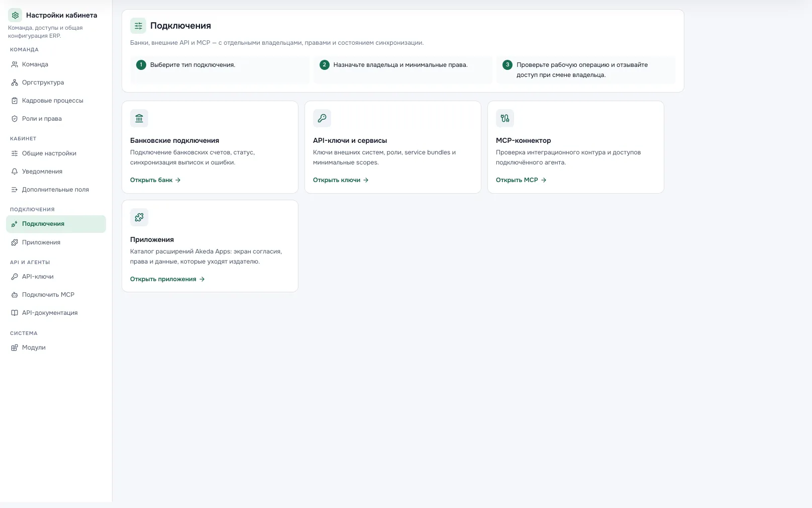This screenshot has height=508, width=812.
Task: Click the Настройки кабинета sidebar title
Action: tap(61, 15)
